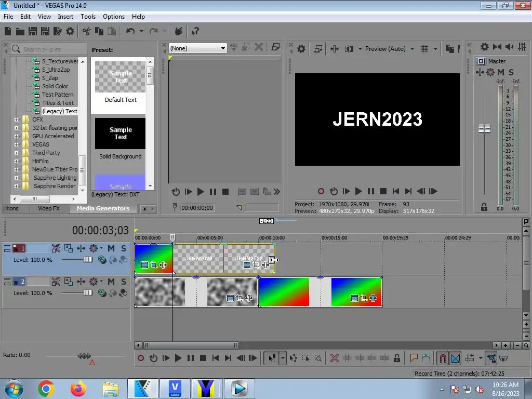Open the Insert menu
Screen dimensions: 532x399
tap(65, 17)
